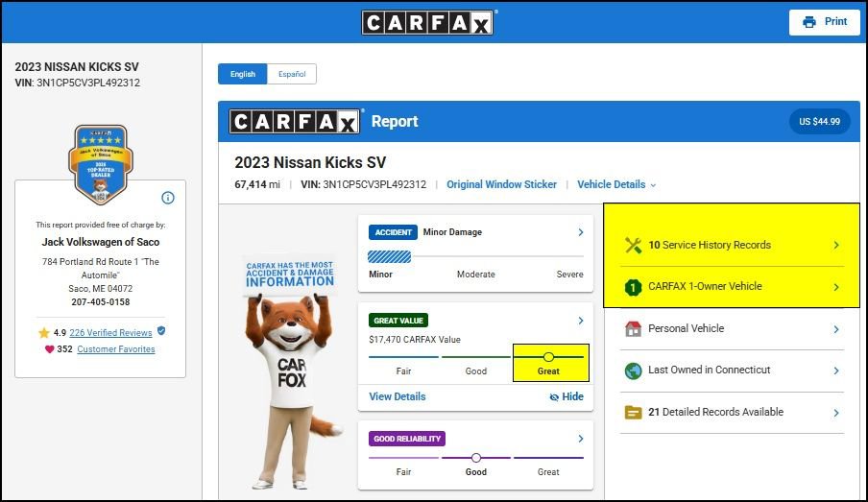868x502 pixels.
Task: Click the 2023 Nissan Kicks SV report title
Action: tap(310, 162)
